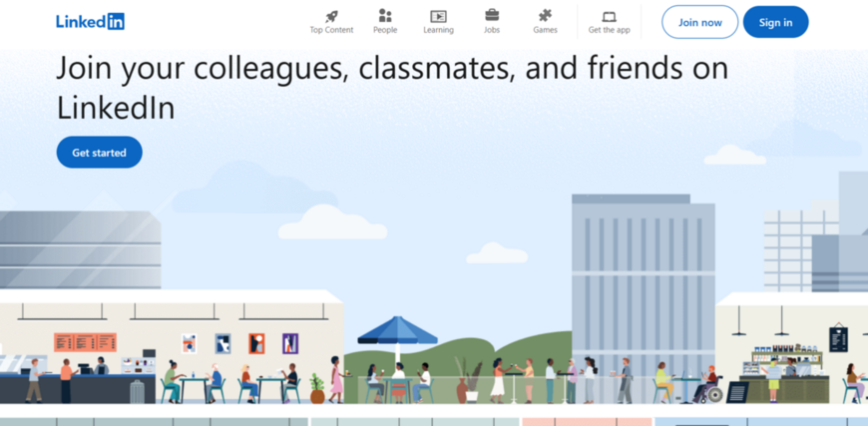Click the Sign in button

coord(775,22)
